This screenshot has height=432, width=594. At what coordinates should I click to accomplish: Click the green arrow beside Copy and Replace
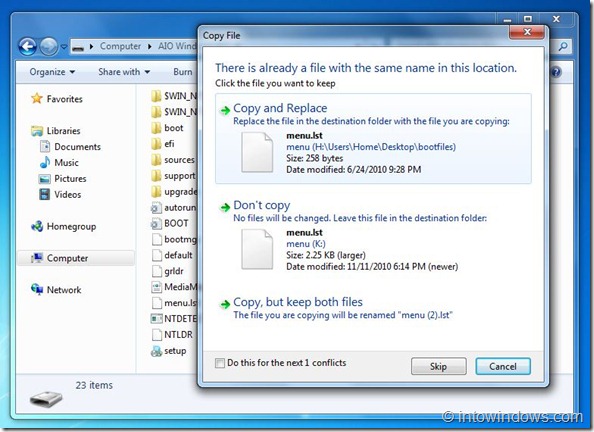(x=225, y=110)
